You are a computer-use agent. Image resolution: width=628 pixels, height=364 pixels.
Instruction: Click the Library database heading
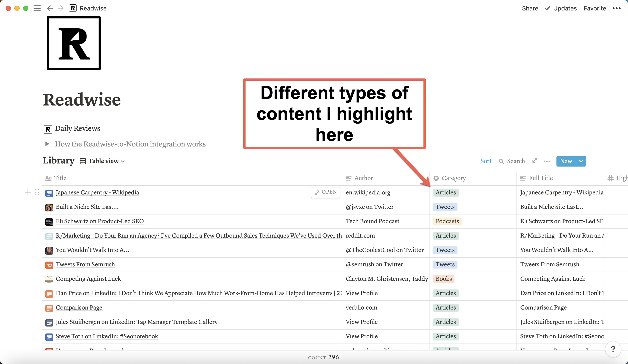coord(59,160)
